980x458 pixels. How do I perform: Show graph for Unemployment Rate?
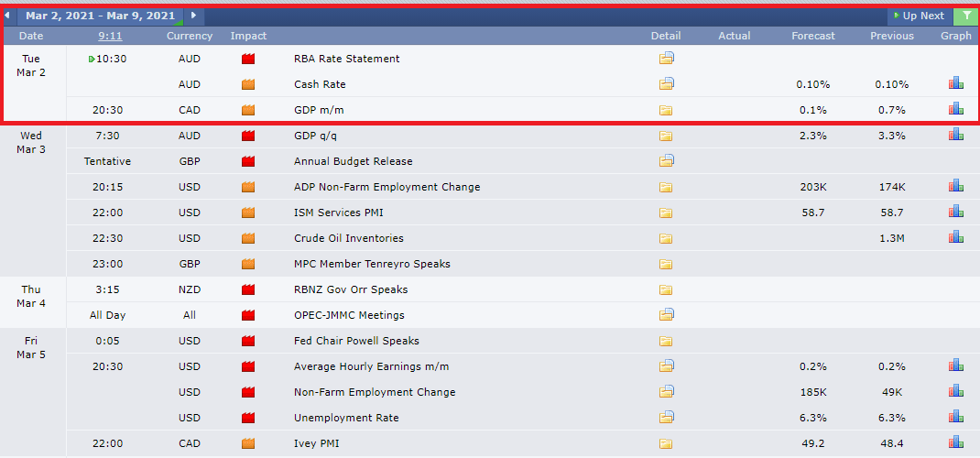955,416
